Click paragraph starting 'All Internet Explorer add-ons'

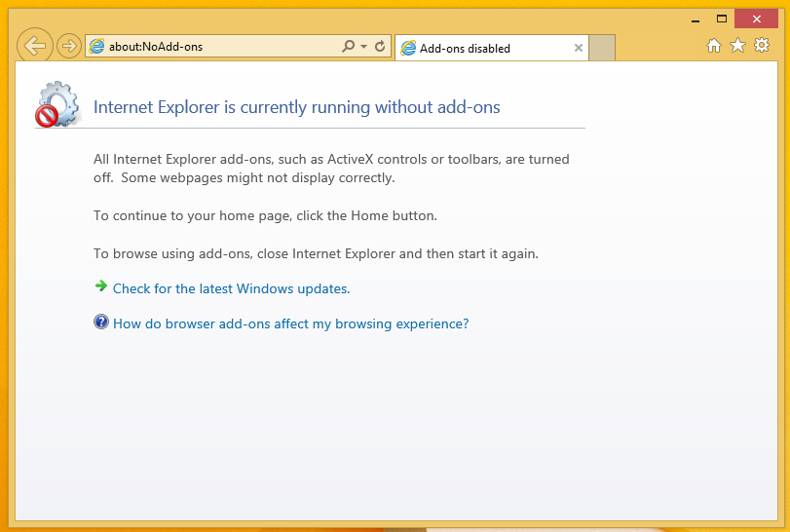pyautogui.click(x=331, y=169)
